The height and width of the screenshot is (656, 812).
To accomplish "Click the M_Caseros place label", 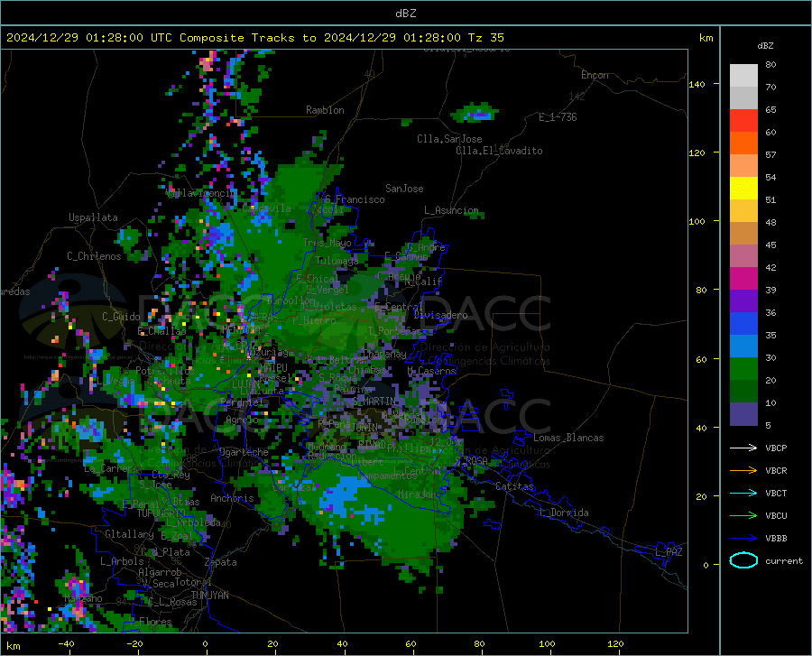I will pyautogui.click(x=431, y=371).
